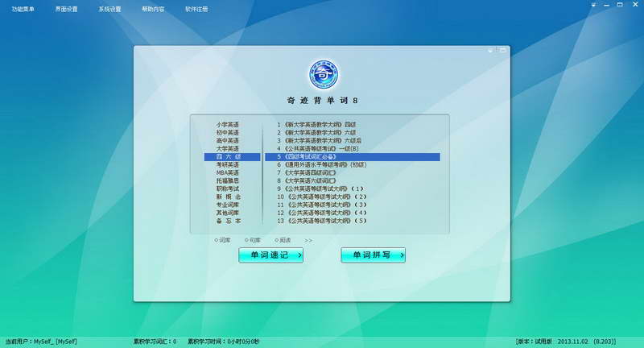Choose list item 2 新大学英语教学大纲 六级

316,133
